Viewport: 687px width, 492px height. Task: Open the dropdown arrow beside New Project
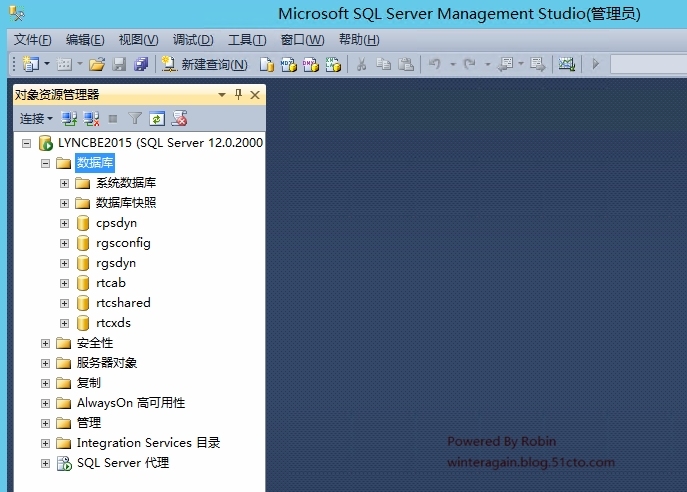click(47, 64)
